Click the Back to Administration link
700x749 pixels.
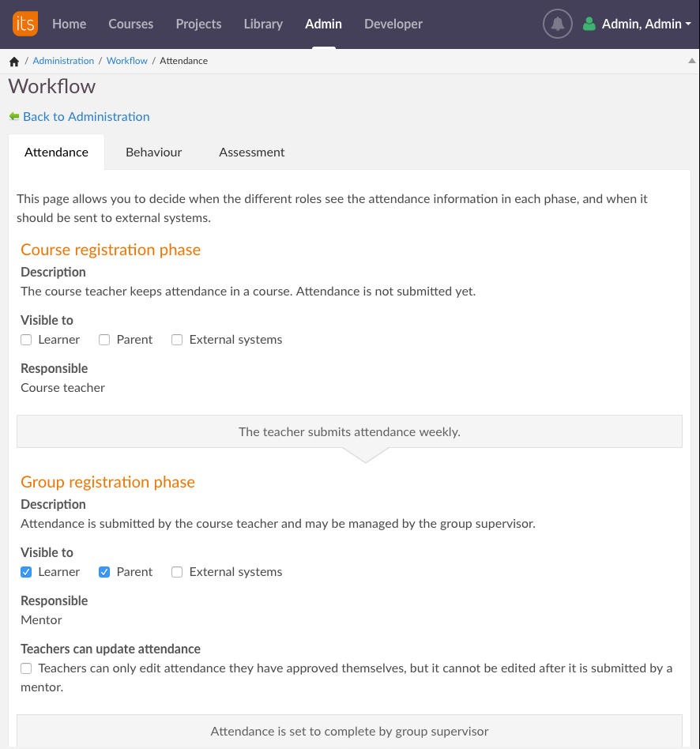coord(86,116)
